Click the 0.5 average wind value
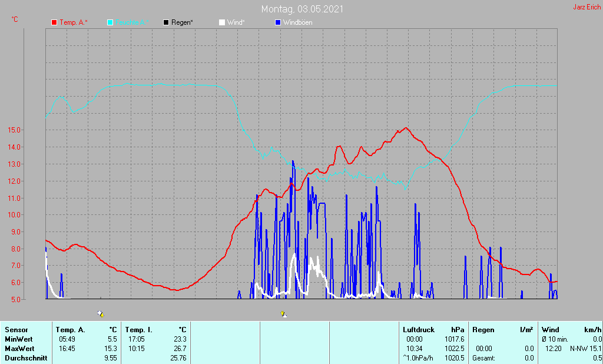Image resolution: width=603 pixels, height=364 pixels. click(597, 358)
